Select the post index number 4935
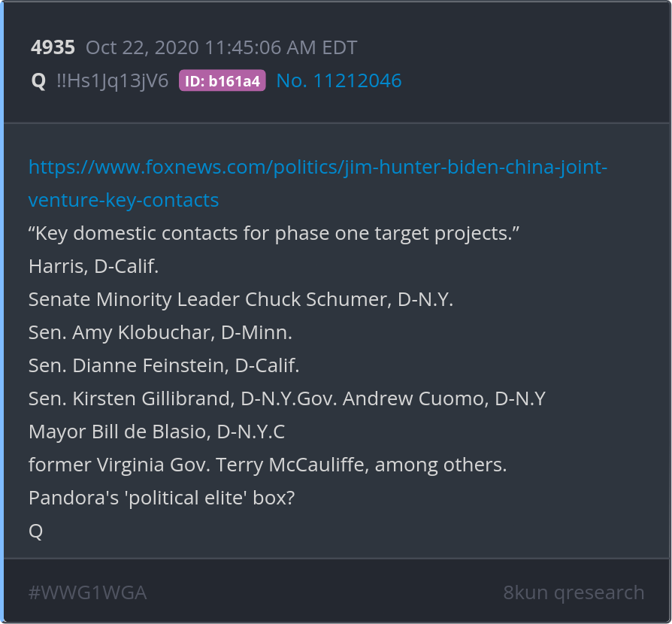 pos(53,48)
